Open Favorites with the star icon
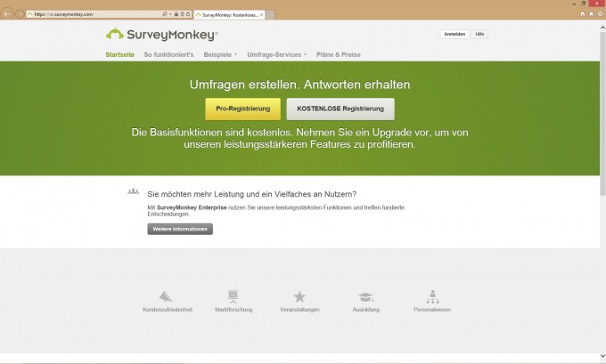The height and width of the screenshot is (364, 606). click(592, 14)
